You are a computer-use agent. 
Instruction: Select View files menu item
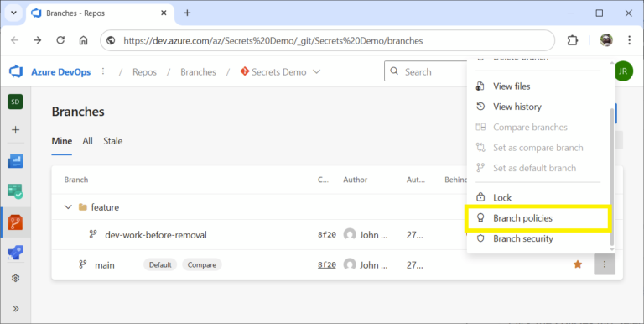tap(538, 86)
